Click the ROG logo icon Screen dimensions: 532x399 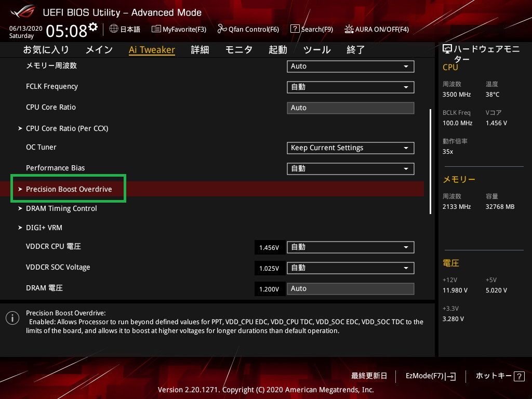(22, 11)
